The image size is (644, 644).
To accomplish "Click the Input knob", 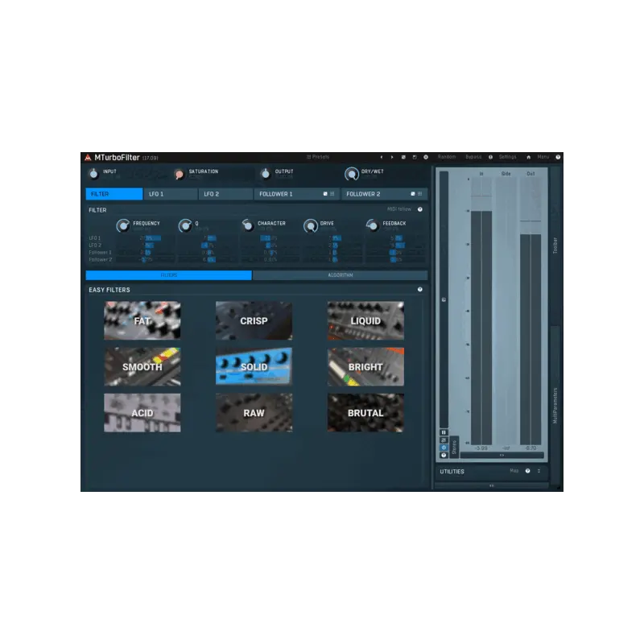I will [93, 174].
